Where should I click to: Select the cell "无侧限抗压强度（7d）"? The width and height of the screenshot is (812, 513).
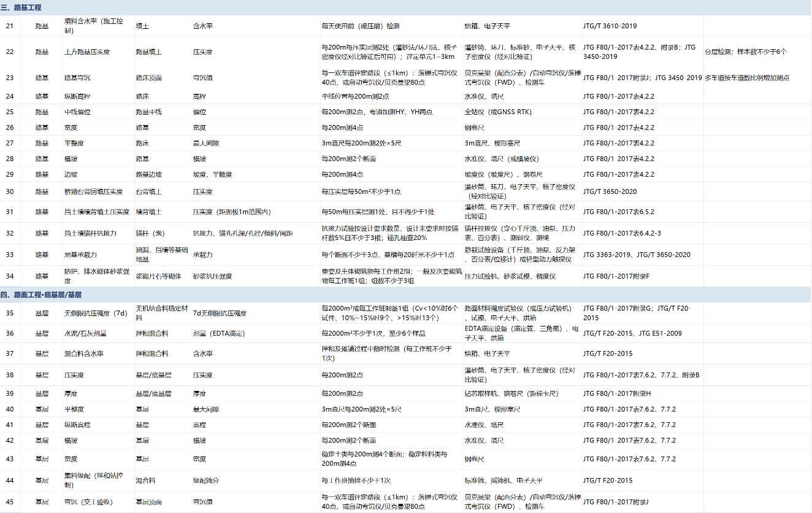click(x=96, y=314)
